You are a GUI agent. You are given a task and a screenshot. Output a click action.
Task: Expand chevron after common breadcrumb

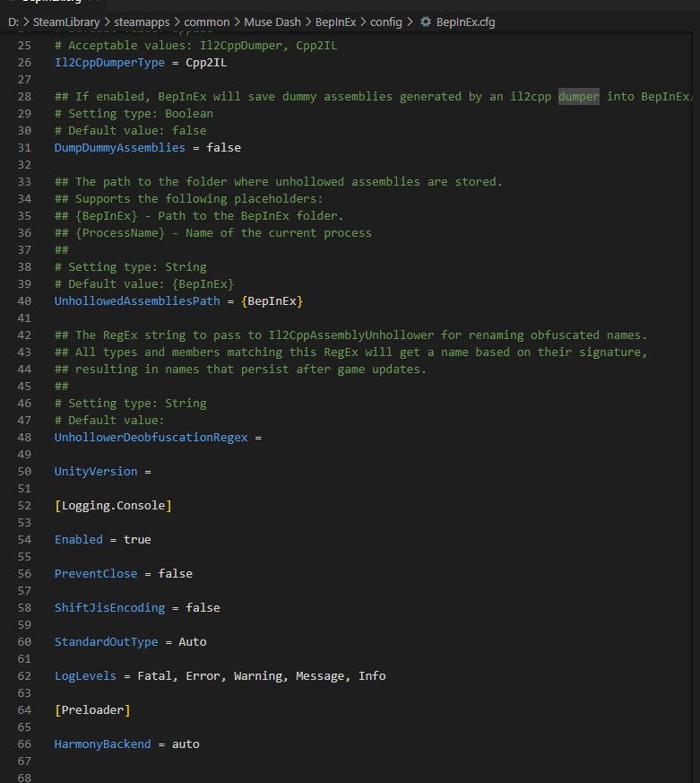pyautogui.click(x=237, y=22)
